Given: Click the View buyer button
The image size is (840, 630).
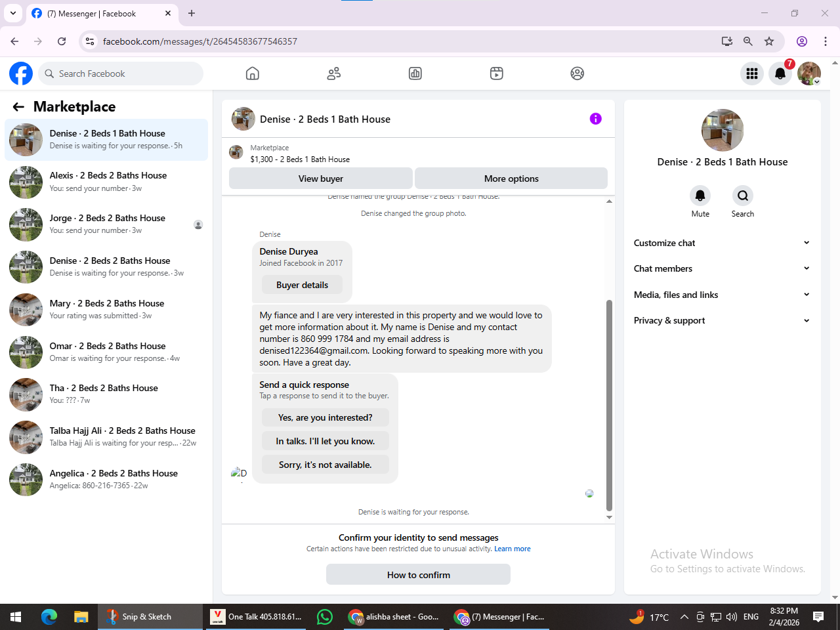Looking at the screenshot, I should point(321,178).
